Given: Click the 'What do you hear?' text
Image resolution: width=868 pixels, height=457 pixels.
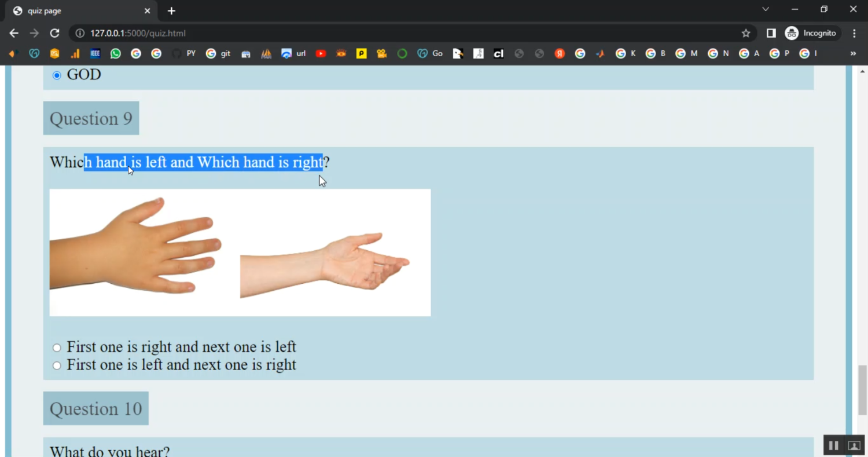Looking at the screenshot, I should 110,451.
